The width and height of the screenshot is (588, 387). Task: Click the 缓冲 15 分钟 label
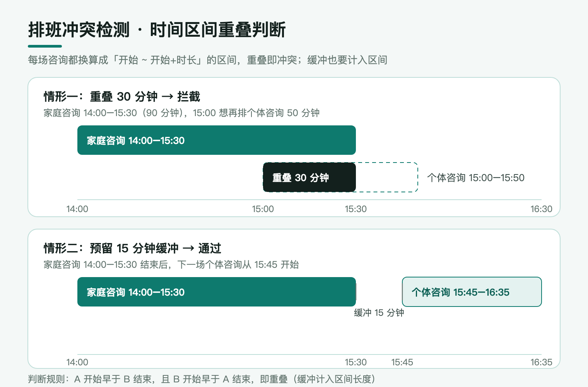pyautogui.click(x=379, y=313)
